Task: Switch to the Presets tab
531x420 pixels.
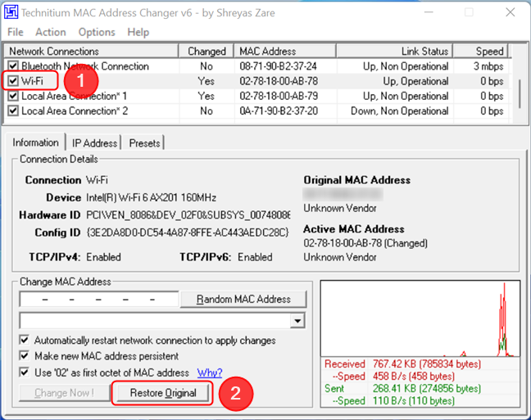Action: 144,143
